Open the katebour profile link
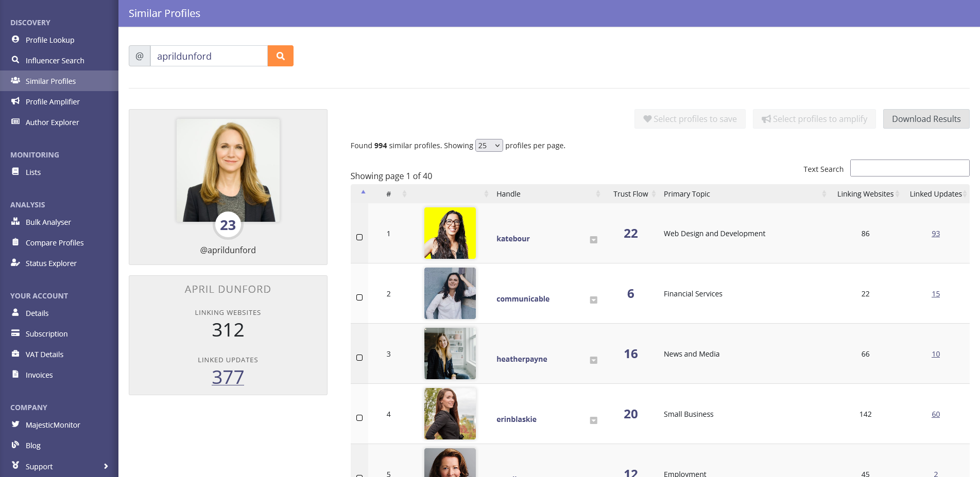The width and height of the screenshot is (980, 477). click(x=513, y=238)
